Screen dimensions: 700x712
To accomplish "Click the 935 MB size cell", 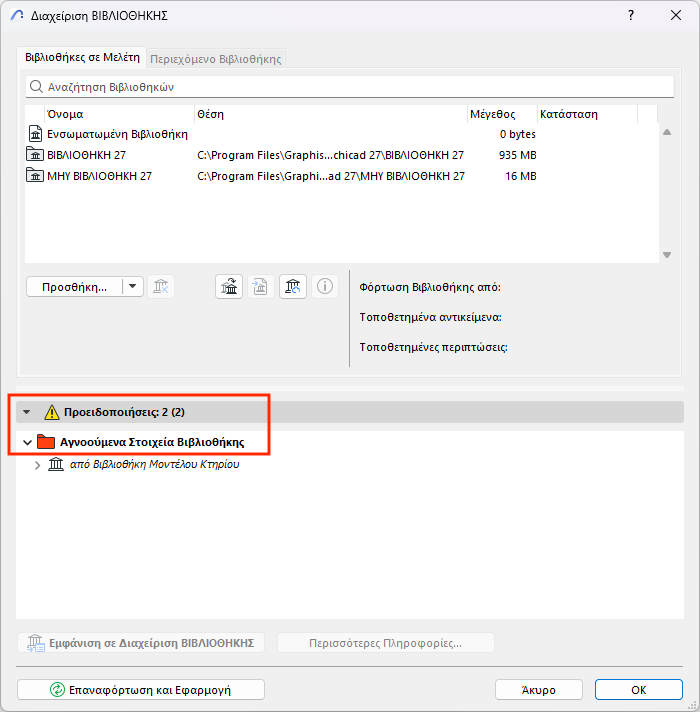I will 518,155.
